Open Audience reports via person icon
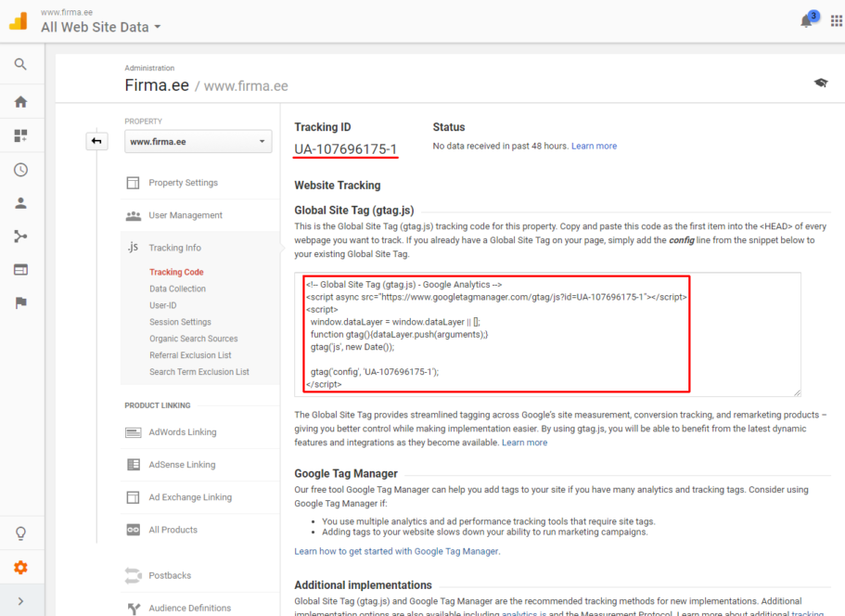The height and width of the screenshot is (616, 845). (22, 202)
